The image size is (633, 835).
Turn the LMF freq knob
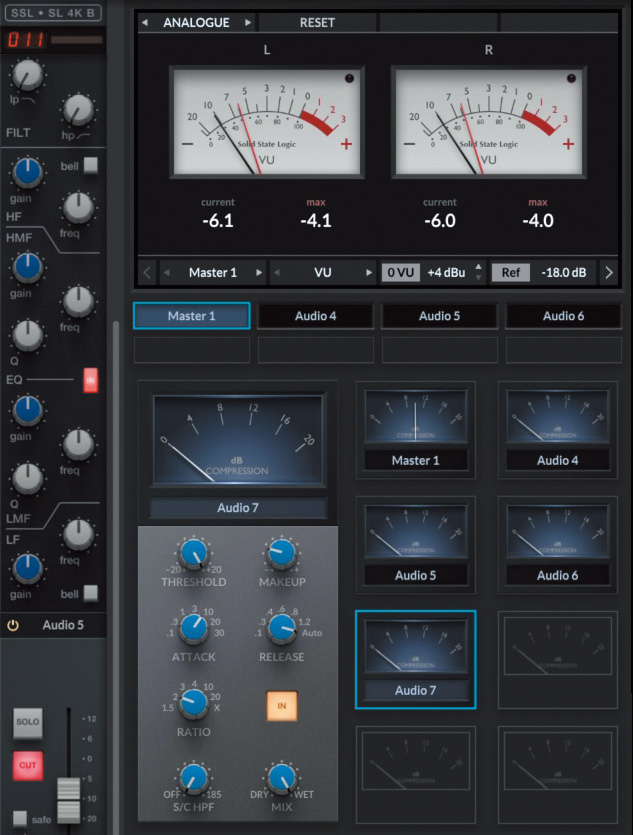(x=78, y=444)
